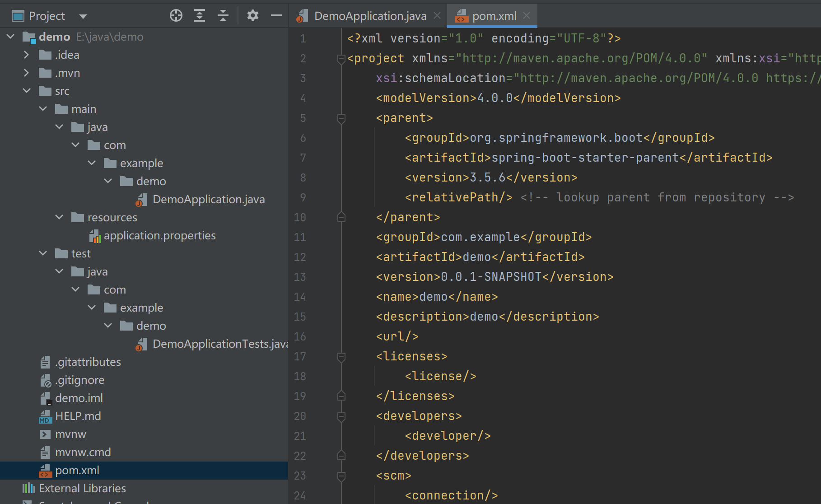
Task: Collapse the src folder
Action: pos(27,91)
